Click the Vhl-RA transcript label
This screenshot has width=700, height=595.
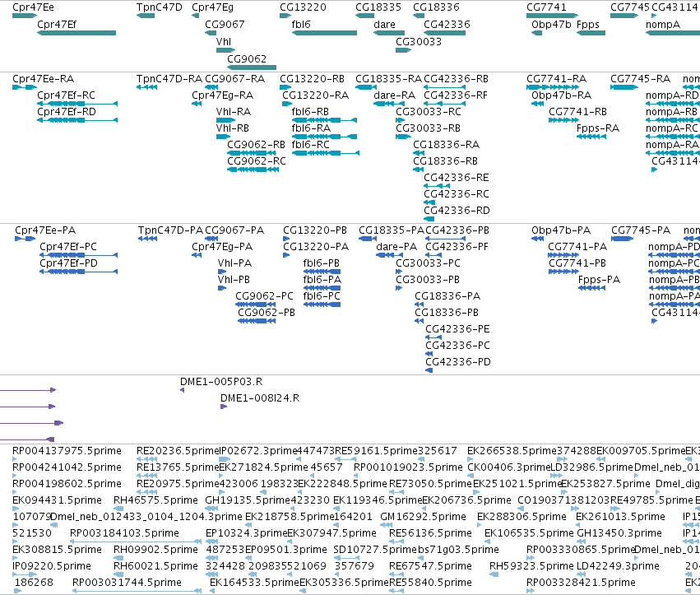point(234,112)
